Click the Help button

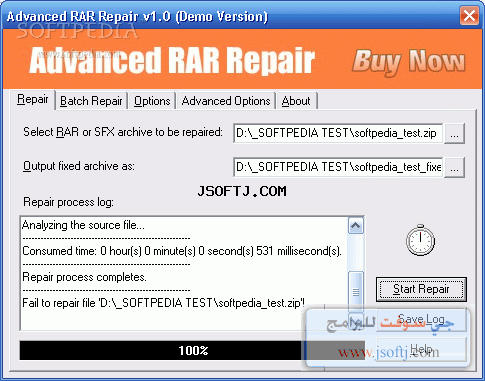421,349
